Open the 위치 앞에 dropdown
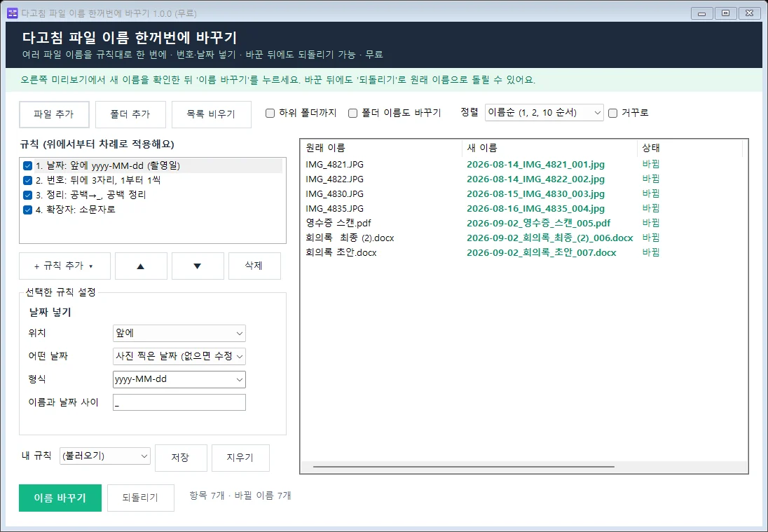 click(179, 333)
